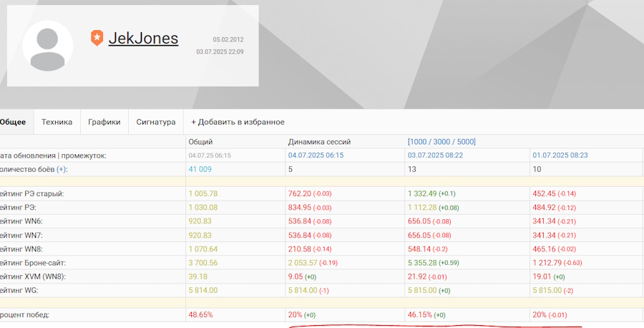
Task: Click the value 1 005.78
Action: click(x=203, y=193)
